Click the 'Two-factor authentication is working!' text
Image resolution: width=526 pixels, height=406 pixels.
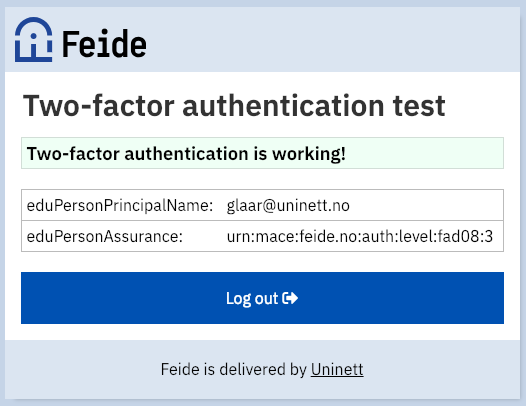pos(186,154)
